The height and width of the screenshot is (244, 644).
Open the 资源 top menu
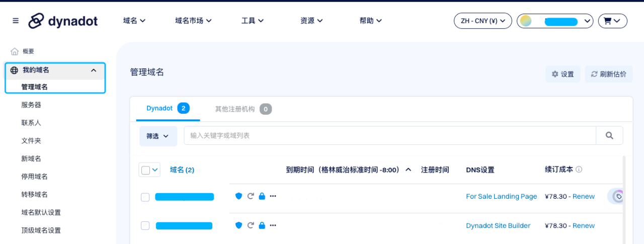pyautogui.click(x=311, y=21)
